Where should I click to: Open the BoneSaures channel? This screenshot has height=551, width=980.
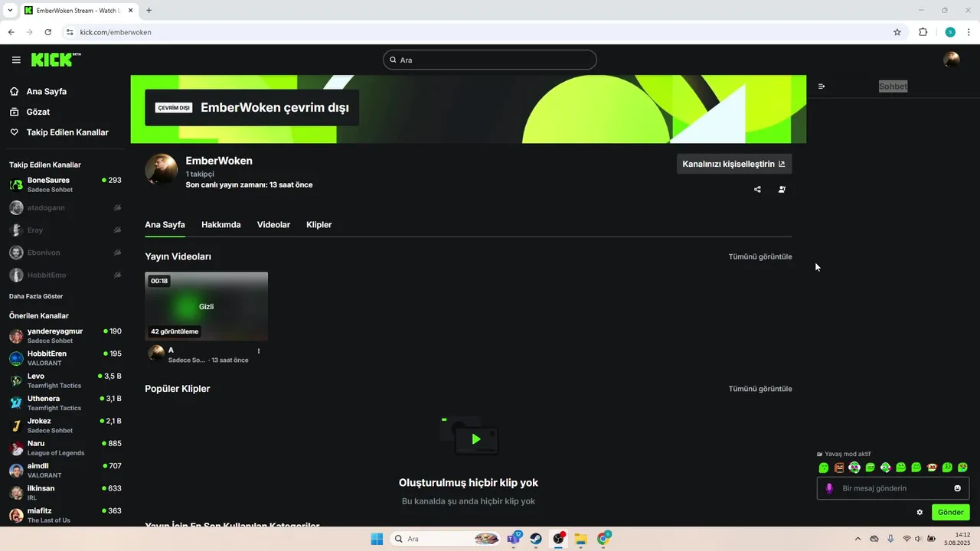tap(65, 184)
